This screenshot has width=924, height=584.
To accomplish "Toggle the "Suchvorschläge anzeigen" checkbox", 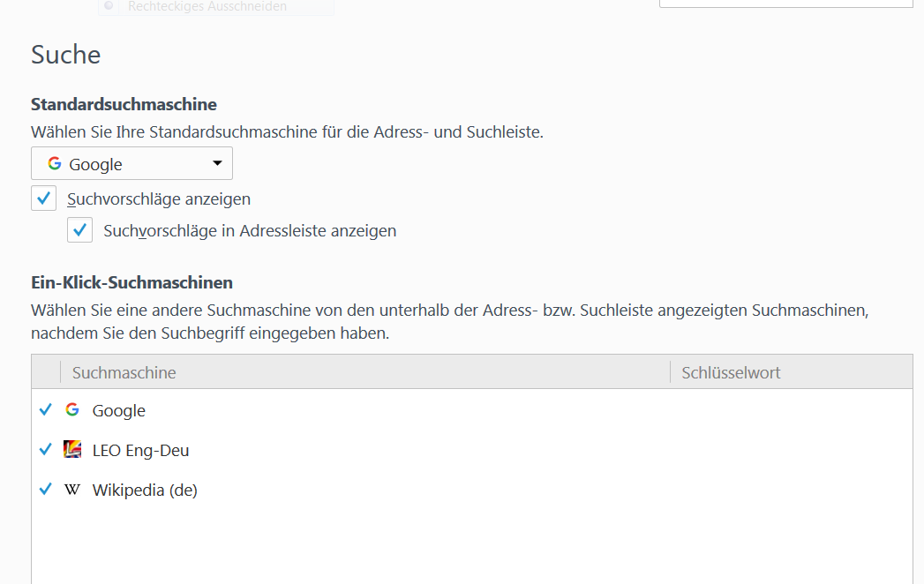I will pos(44,198).
